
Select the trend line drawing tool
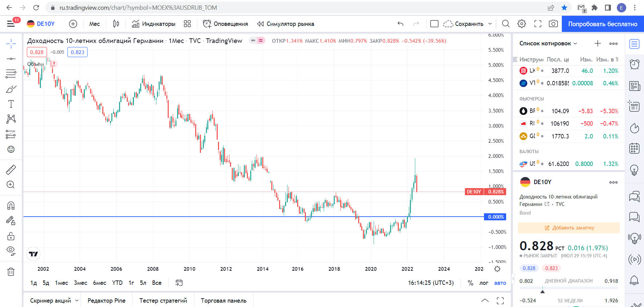tap(11, 59)
